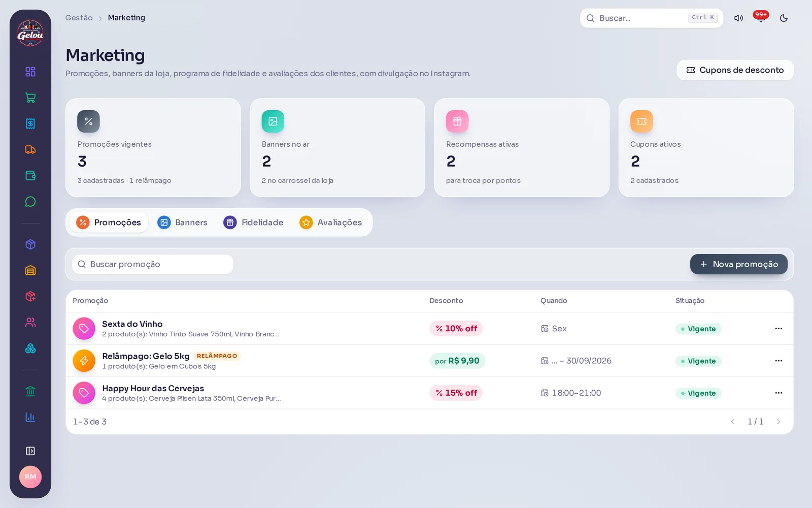Switch to the Avaliações tab

click(330, 223)
